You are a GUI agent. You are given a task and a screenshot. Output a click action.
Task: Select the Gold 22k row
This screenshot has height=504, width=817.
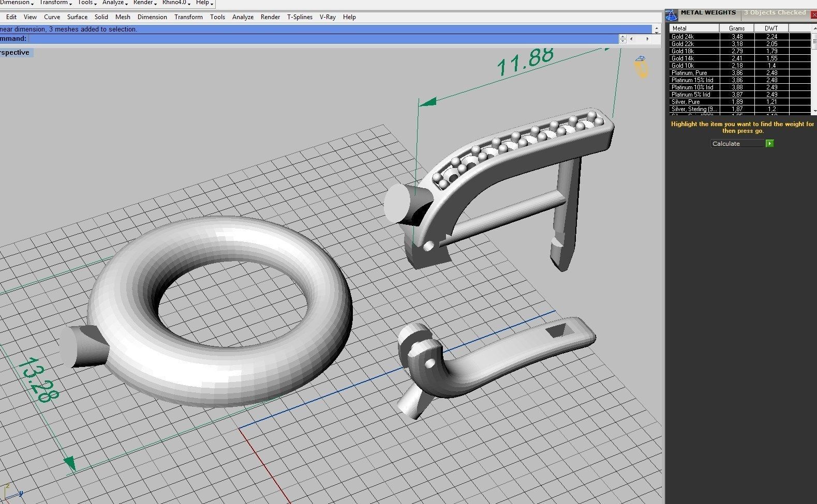click(740, 44)
